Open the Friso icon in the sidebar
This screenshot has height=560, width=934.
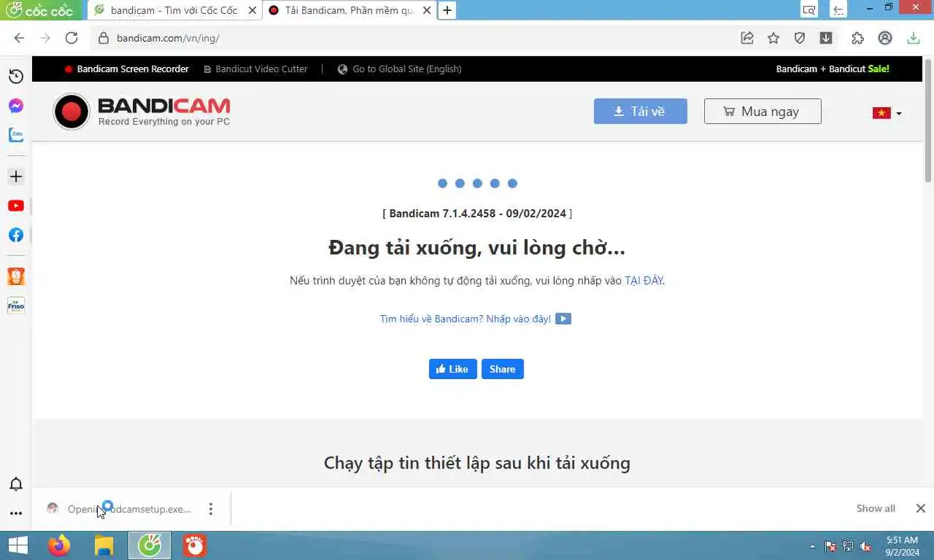coord(16,306)
